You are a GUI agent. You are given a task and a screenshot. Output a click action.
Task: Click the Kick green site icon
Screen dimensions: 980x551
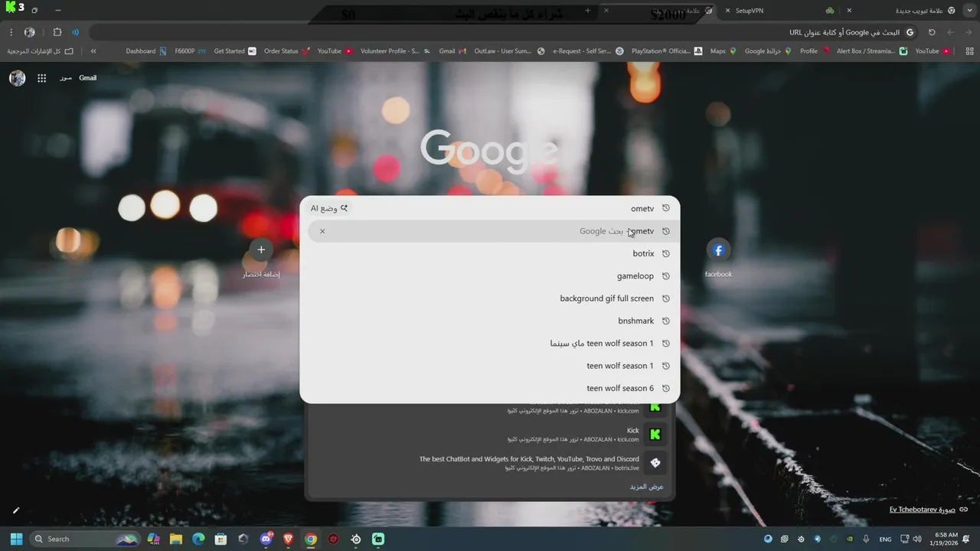(655, 435)
